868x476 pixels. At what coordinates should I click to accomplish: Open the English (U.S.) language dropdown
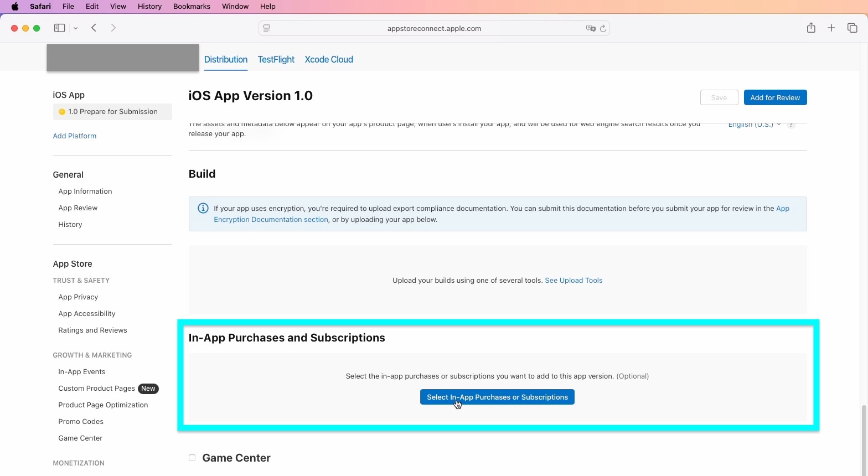754,125
